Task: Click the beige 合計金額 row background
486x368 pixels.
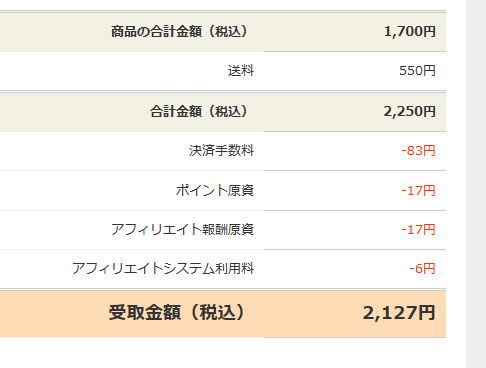Action: 223,111
